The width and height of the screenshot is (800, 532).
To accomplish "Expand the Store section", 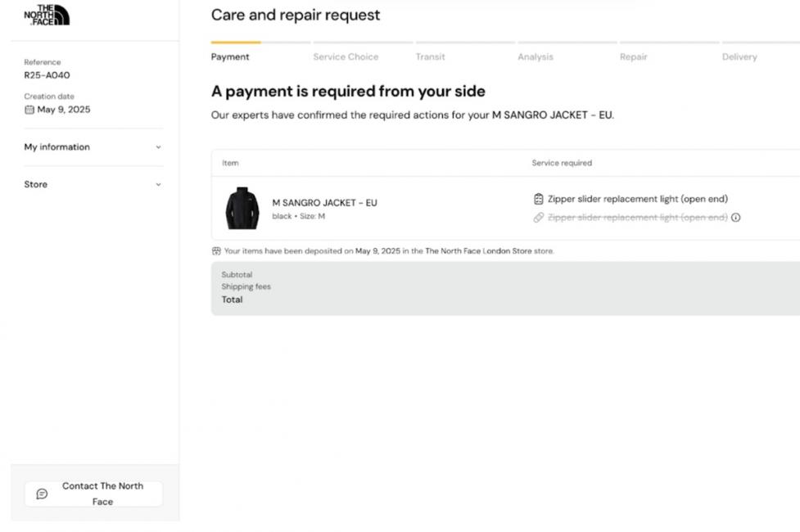I will 93,184.
